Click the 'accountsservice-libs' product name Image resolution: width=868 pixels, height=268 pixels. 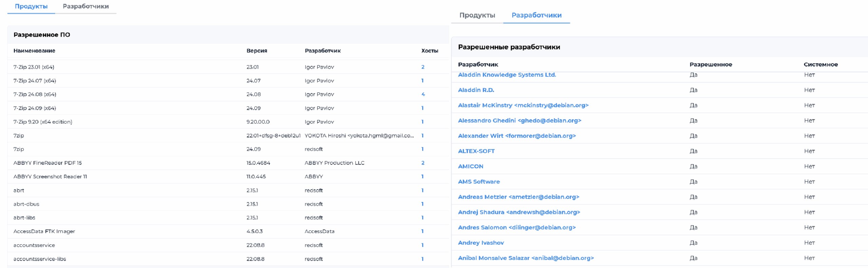pos(40,259)
